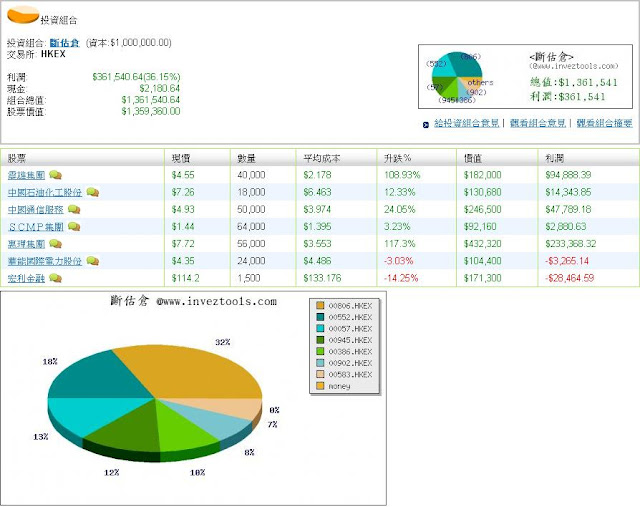Click the money legend color swatch
This screenshot has height=507, width=640.
320,385
